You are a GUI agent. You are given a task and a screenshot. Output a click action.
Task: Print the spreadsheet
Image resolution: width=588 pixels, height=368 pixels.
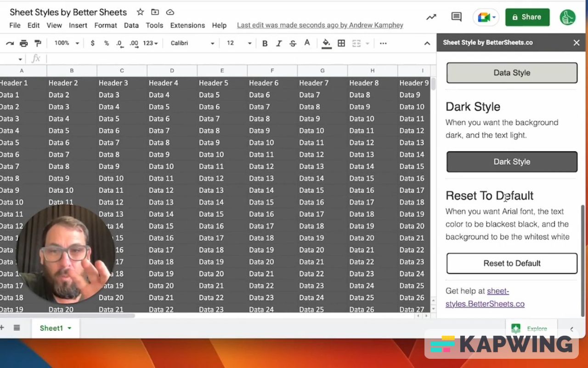[x=23, y=43]
